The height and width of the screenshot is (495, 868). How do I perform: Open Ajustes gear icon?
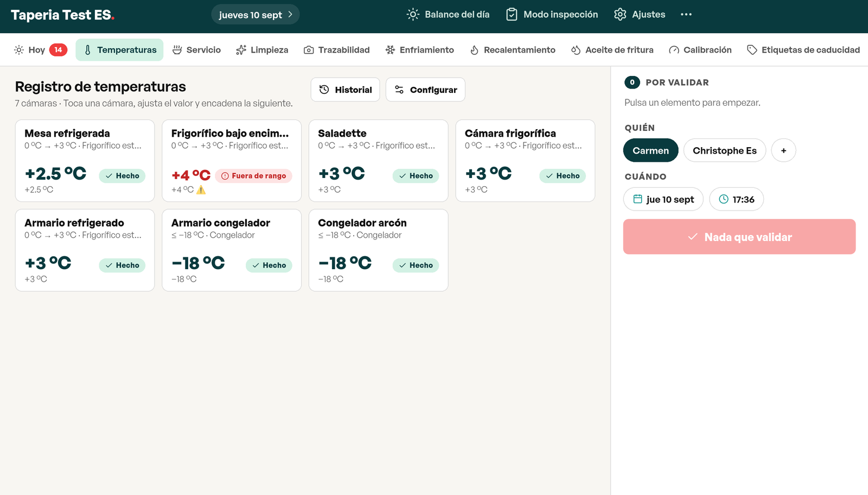point(620,15)
